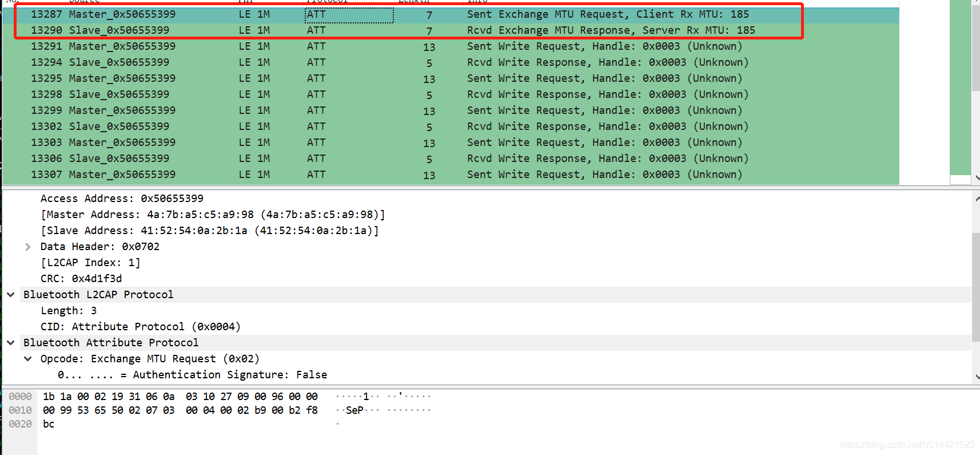The width and height of the screenshot is (980, 455).
Task: Select packet 13287 Exchange MTU Request row
Action: click(x=451, y=15)
